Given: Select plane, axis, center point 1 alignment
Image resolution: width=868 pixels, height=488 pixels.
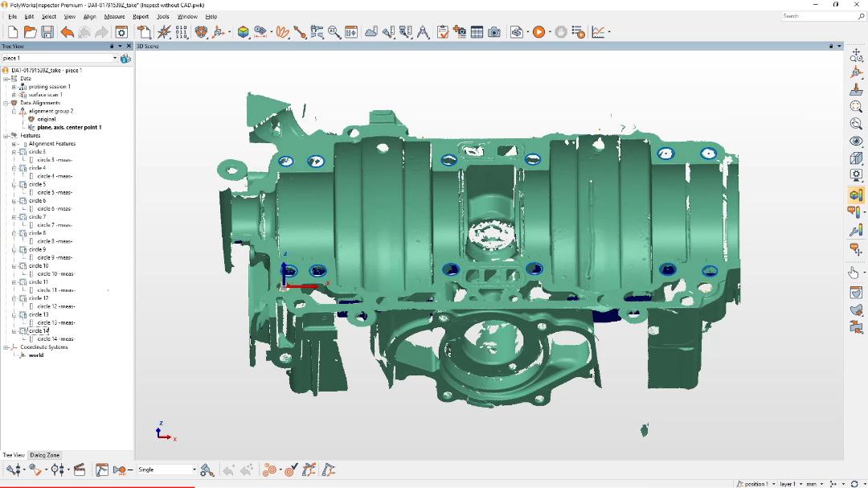Looking at the screenshot, I should click(x=69, y=127).
